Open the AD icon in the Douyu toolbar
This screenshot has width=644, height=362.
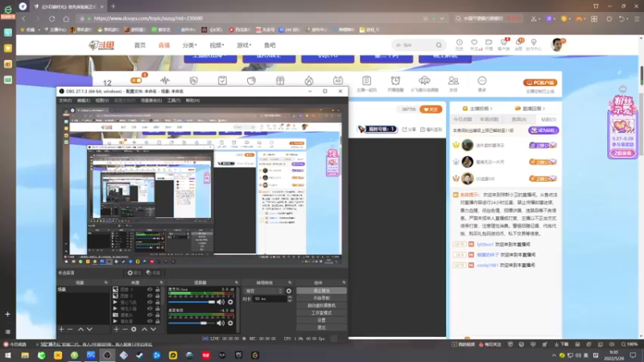click(337, 80)
